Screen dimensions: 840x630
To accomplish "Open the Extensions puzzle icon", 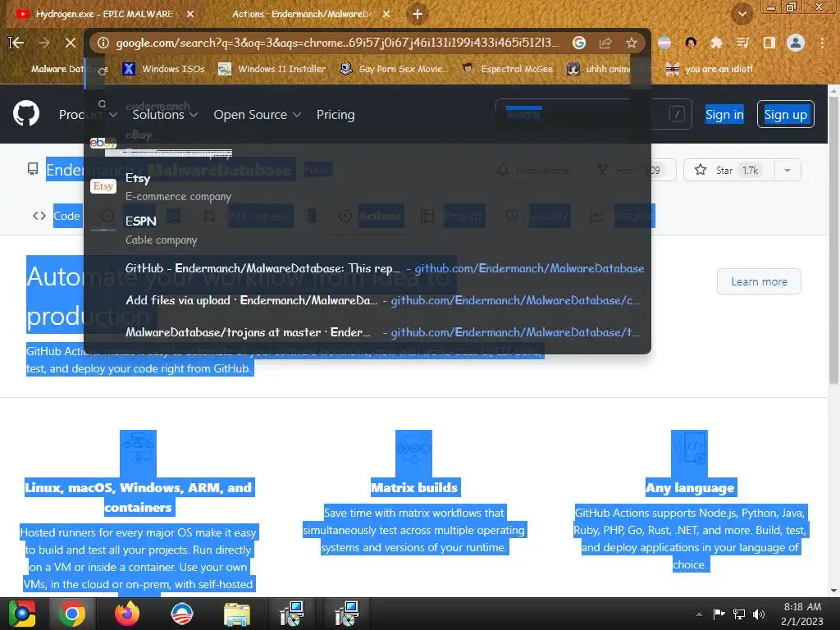I will click(x=717, y=43).
